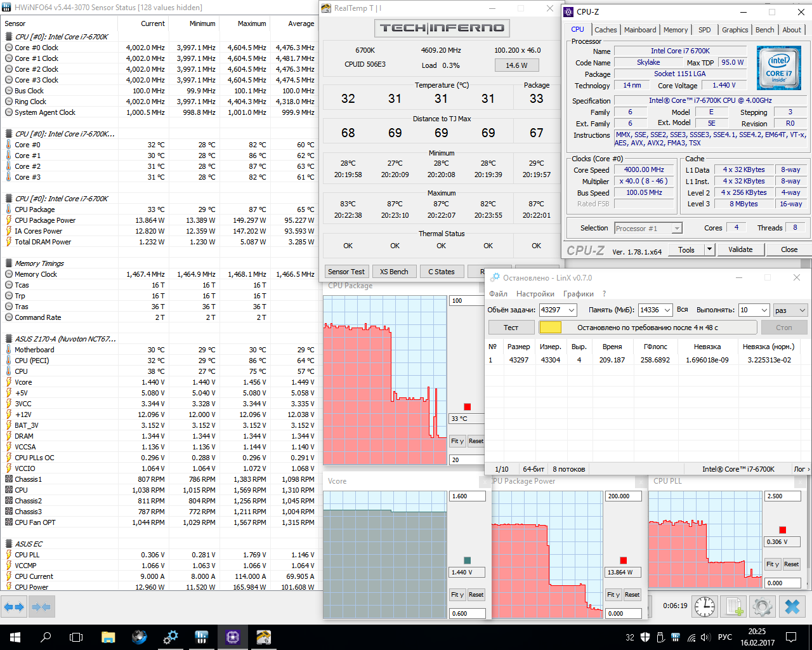The width and height of the screenshot is (812, 650).
Task: Click the Вся memory button in LinX
Action: coord(683,310)
